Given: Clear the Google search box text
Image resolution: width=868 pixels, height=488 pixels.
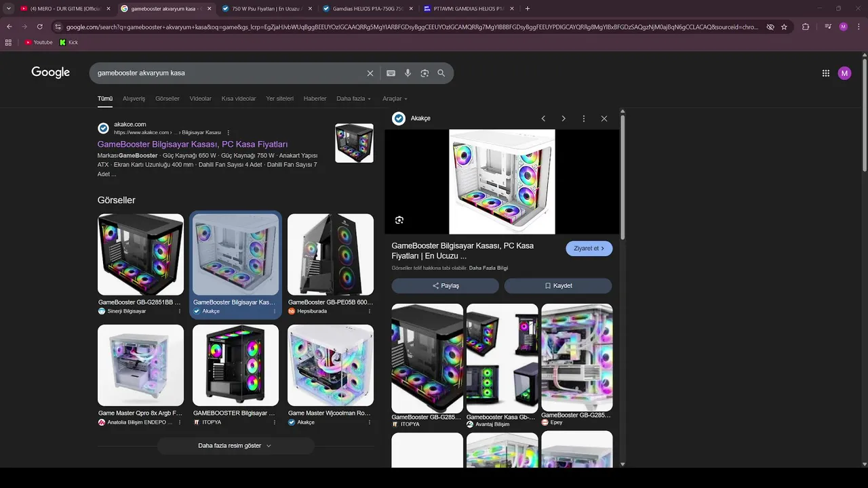Looking at the screenshot, I should click(x=370, y=73).
